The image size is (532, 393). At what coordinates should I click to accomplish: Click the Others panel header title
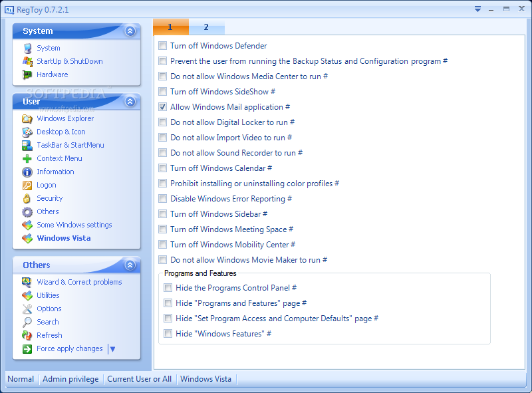tap(37, 265)
